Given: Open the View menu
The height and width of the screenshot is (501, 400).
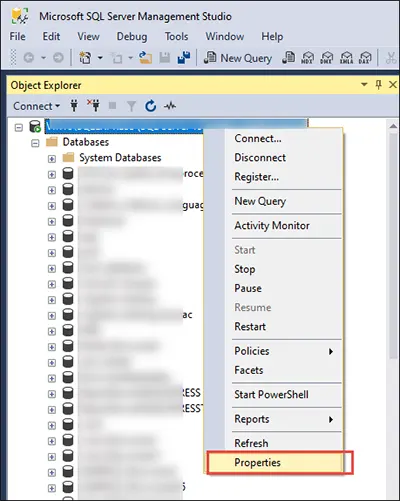Looking at the screenshot, I should pos(88,36).
